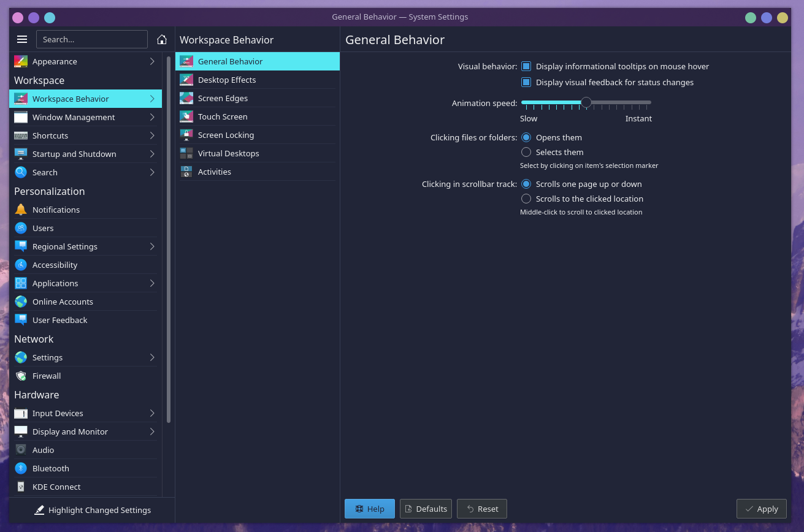The image size is (804, 532).
Task: Click the Virtual Desktops icon
Action: 186,153
